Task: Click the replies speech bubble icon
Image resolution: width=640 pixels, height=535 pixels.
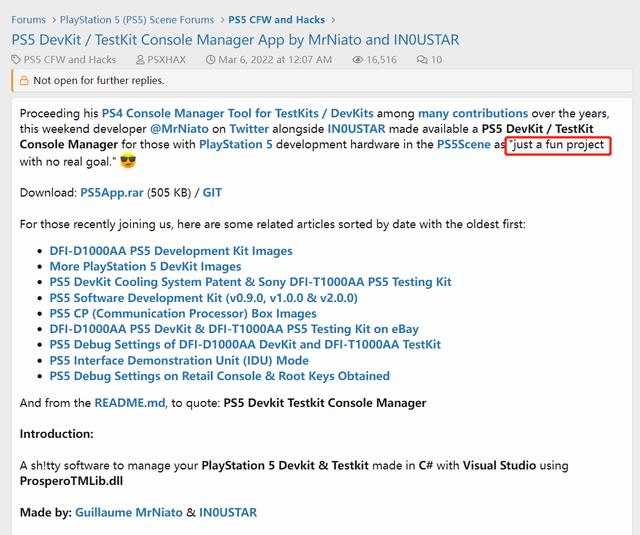Action: 422,60
